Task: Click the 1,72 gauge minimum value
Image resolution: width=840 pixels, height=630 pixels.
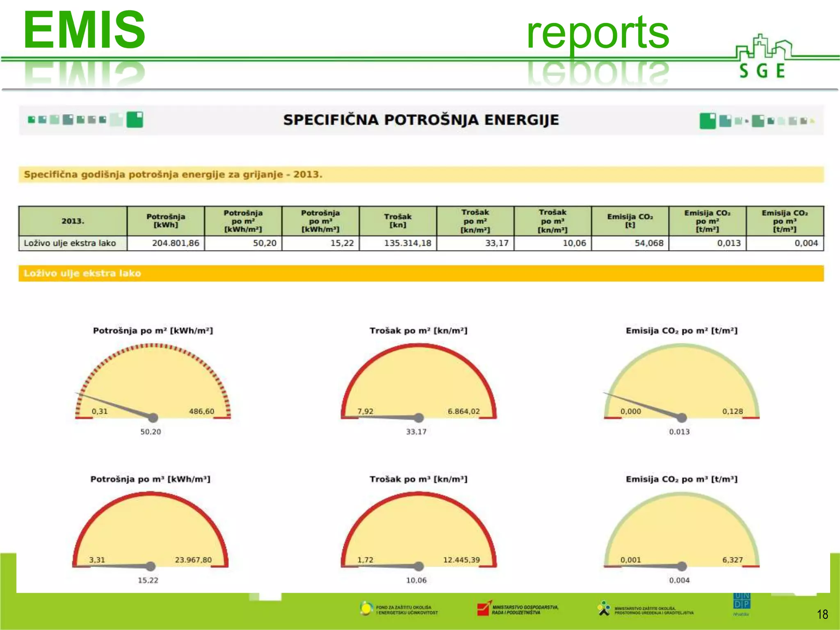Action: click(x=365, y=560)
